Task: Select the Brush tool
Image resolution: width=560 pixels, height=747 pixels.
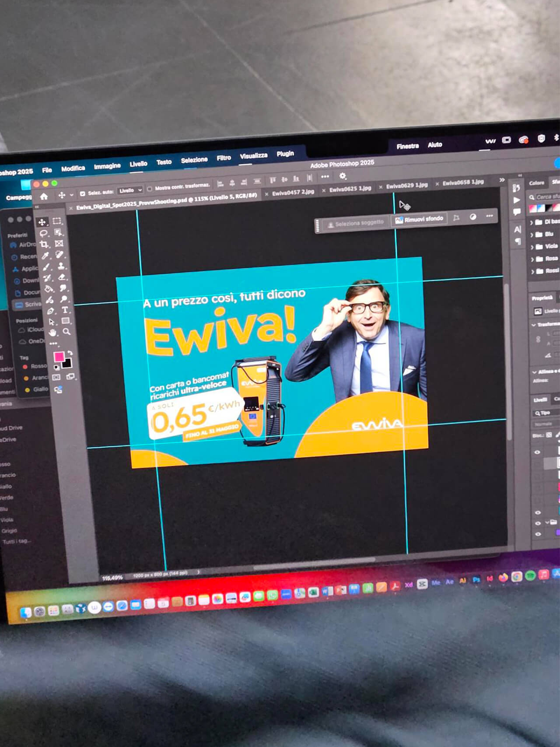Action: 46,267
